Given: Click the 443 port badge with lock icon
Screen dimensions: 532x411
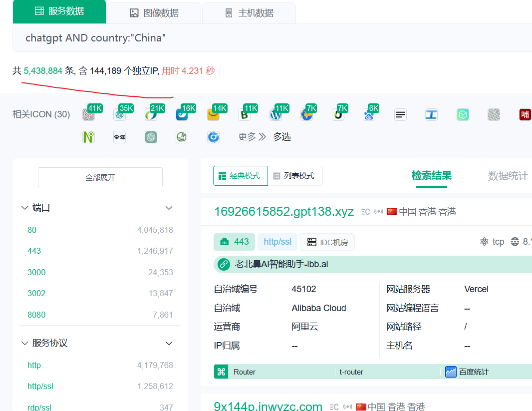Looking at the screenshot, I should click(234, 241).
